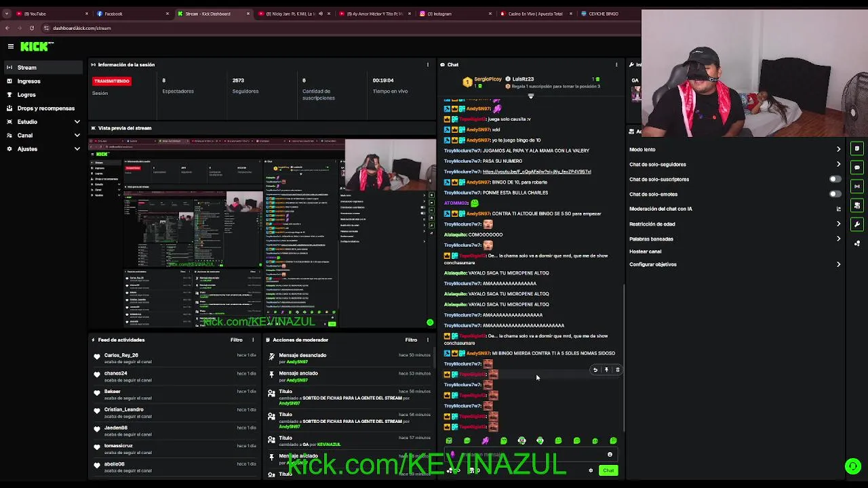Toggle Chat de solo-emotes switch

coord(835,194)
